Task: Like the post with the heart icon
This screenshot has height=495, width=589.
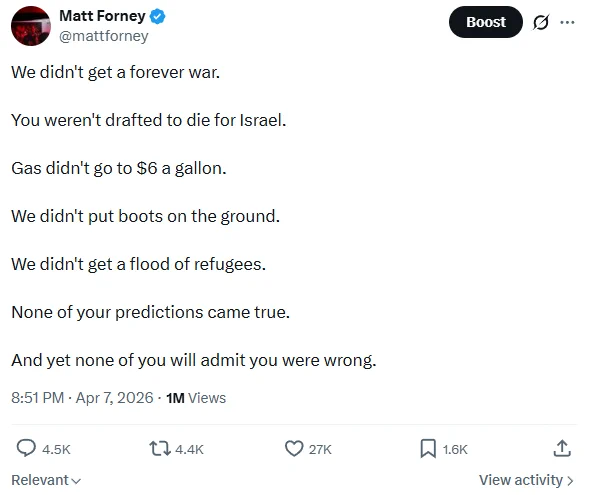Action: coord(294,448)
